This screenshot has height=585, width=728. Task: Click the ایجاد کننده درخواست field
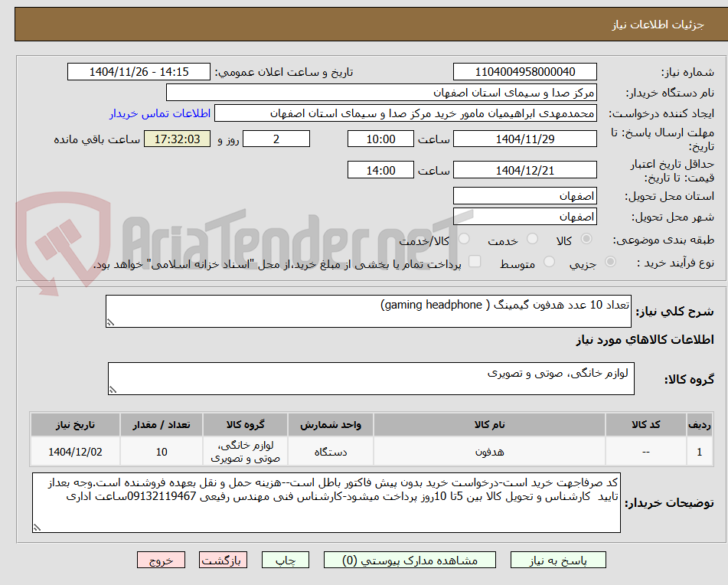(406, 113)
